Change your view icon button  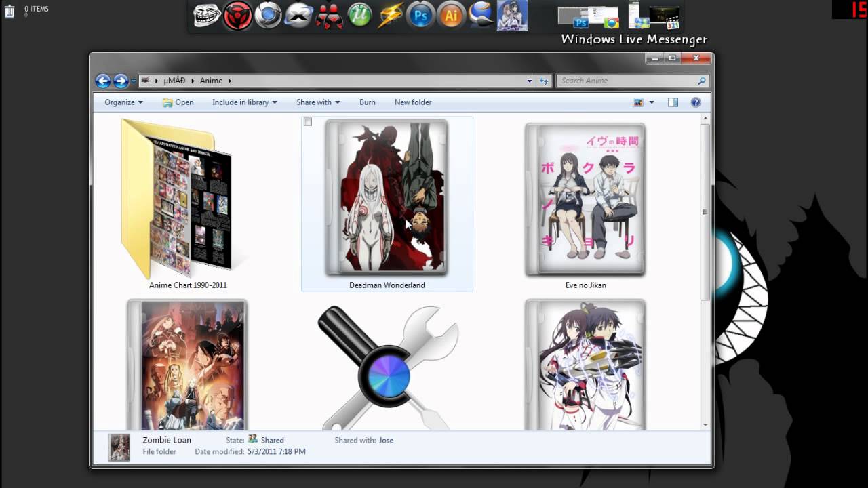point(638,102)
